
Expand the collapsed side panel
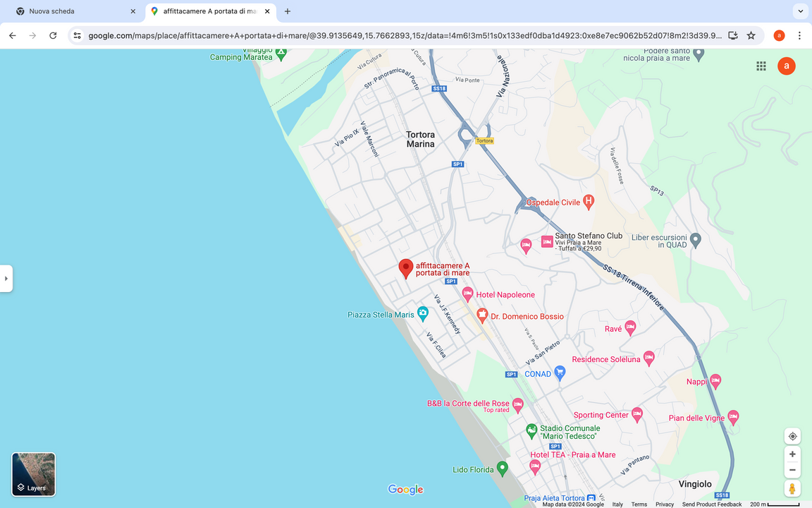pyautogui.click(x=6, y=279)
